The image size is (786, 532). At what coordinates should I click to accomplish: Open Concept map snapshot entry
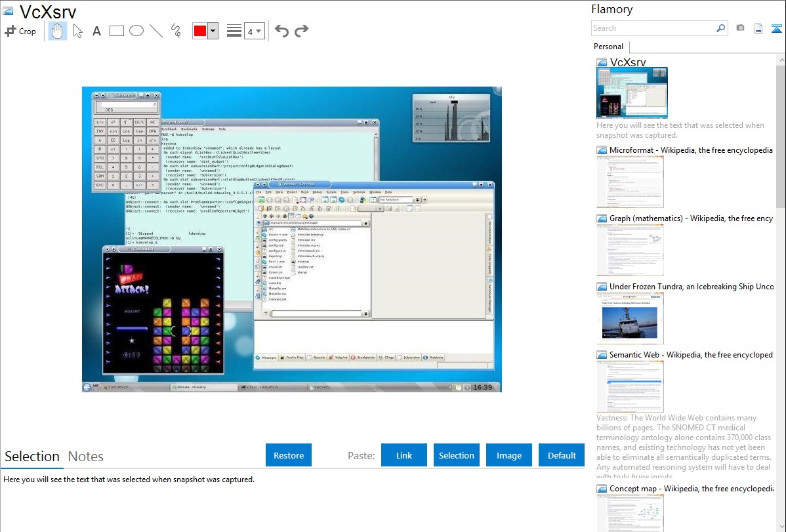click(691, 488)
